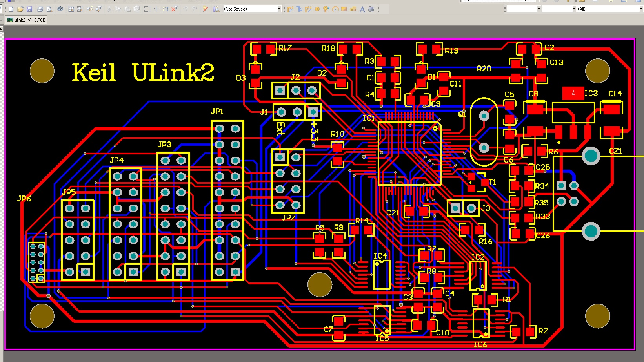The height and width of the screenshot is (362, 644).
Task: Select the C14 capacitor designator
Action: [x=615, y=94]
